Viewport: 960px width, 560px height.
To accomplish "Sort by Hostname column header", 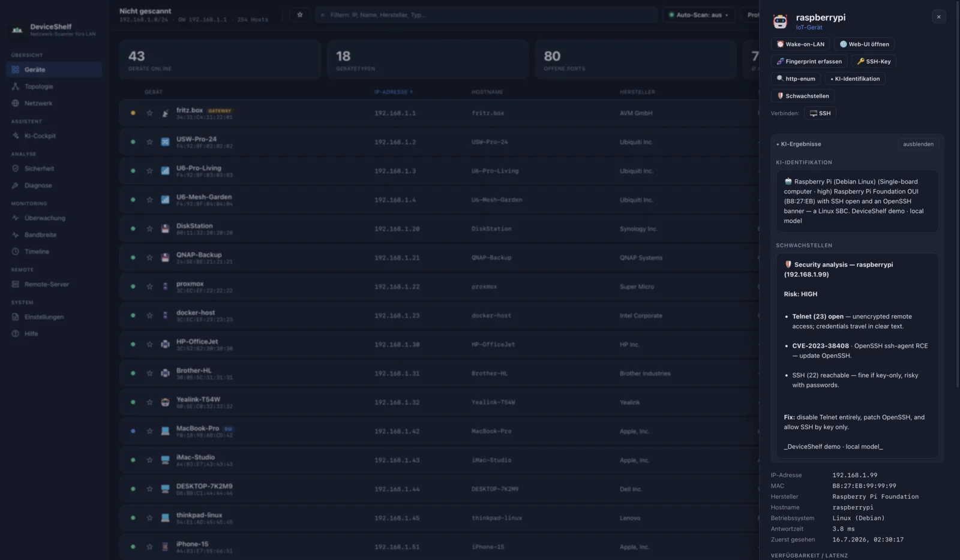I will [487, 92].
